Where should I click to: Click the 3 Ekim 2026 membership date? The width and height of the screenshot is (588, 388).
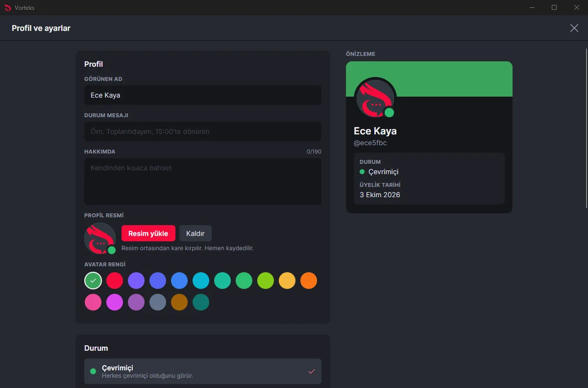[x=380, y=195]
